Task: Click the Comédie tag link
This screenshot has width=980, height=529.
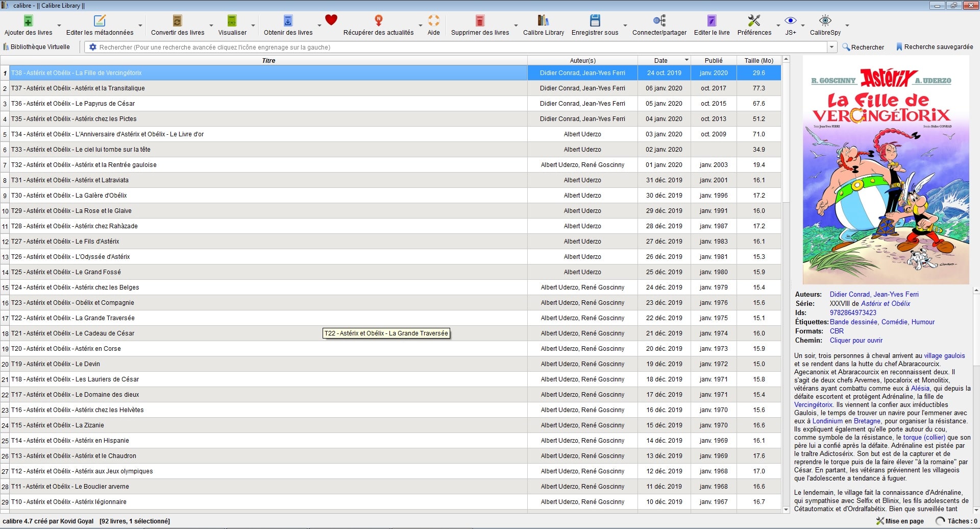Action: 894,322
